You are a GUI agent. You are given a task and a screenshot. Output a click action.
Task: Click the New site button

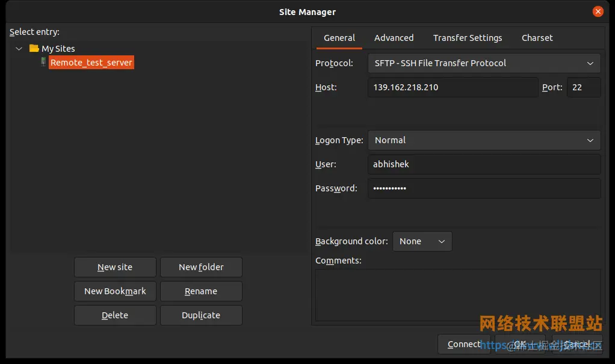[115, 267]
